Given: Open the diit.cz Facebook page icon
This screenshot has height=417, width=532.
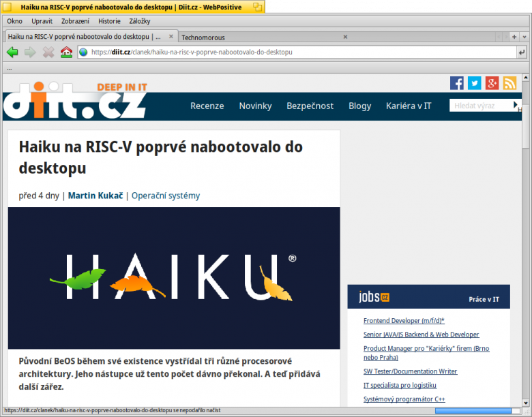Looking at the screenshot, I should pyautogui.click(x=457, y=83).
